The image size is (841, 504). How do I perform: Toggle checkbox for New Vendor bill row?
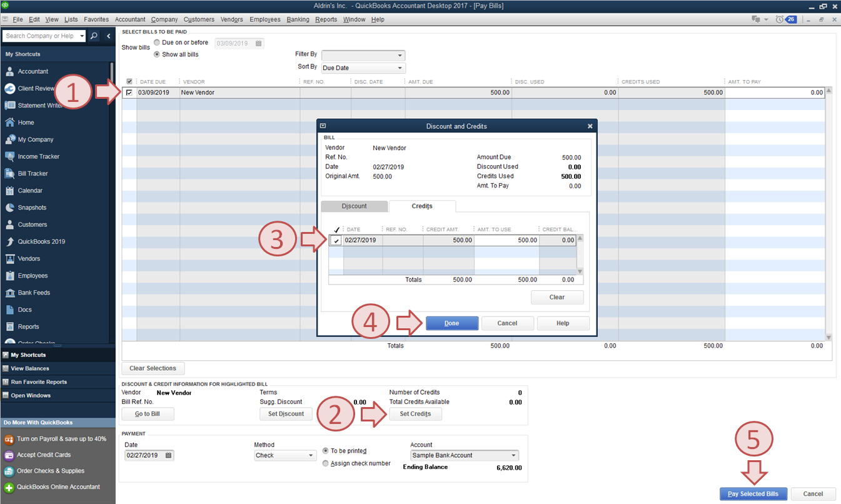click(129, 93)
